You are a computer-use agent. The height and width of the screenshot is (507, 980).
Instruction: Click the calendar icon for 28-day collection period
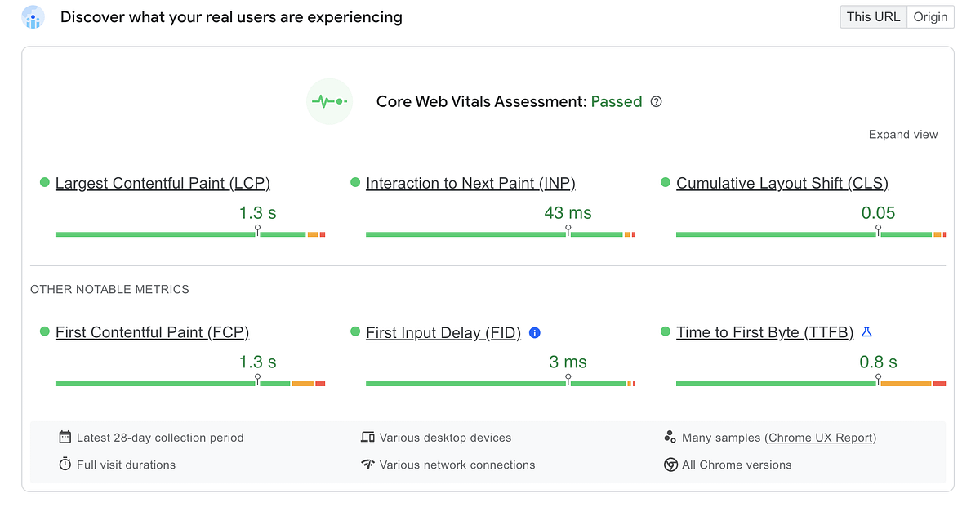click(65, 438)
